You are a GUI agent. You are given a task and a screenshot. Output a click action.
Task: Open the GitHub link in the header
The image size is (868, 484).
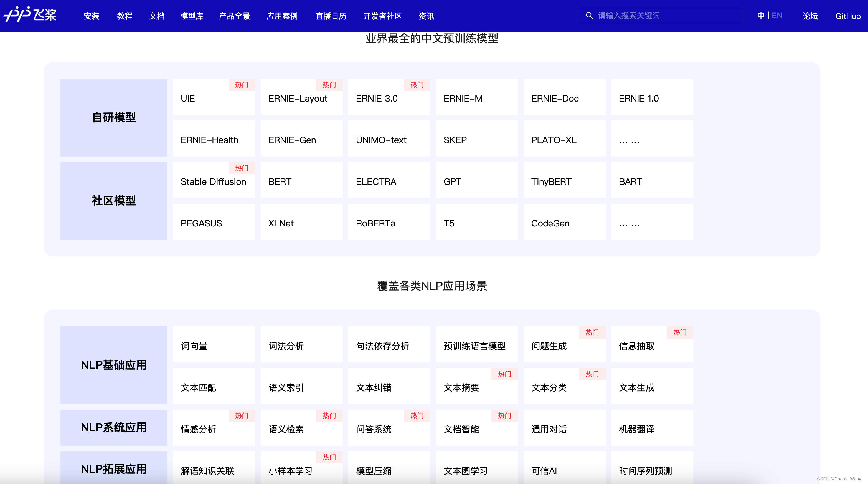tap(848, 16)
